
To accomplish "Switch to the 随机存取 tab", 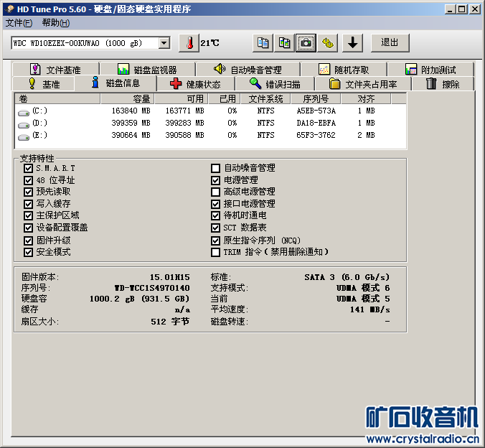I will (344, 70).
